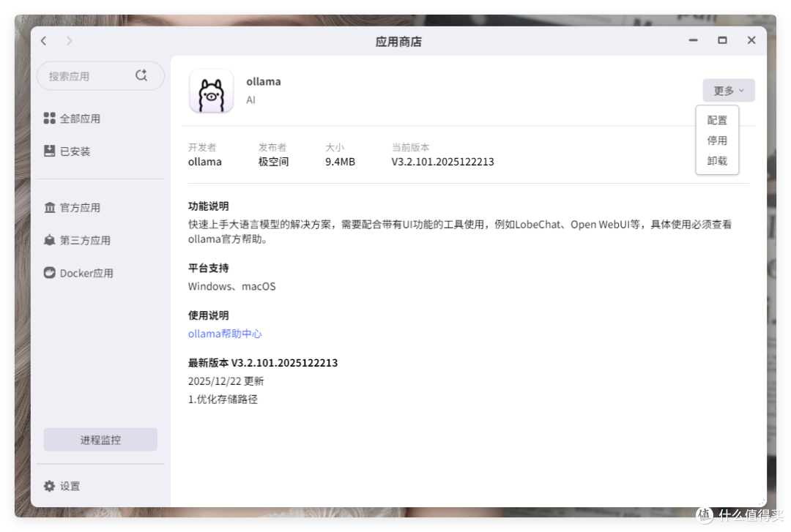Go back with the left arrow
This screenshot has height=532, width=791.
(x=44, y=41)
